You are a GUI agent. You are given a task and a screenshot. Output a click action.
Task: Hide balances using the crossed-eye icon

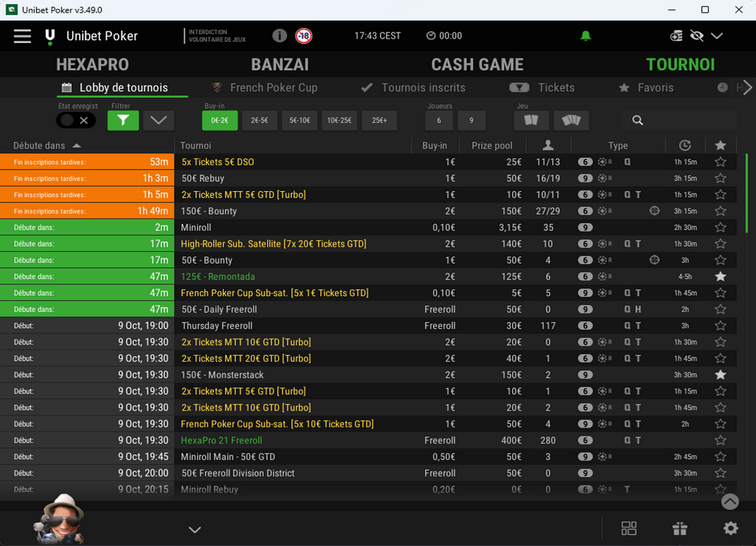click(697, 35)
